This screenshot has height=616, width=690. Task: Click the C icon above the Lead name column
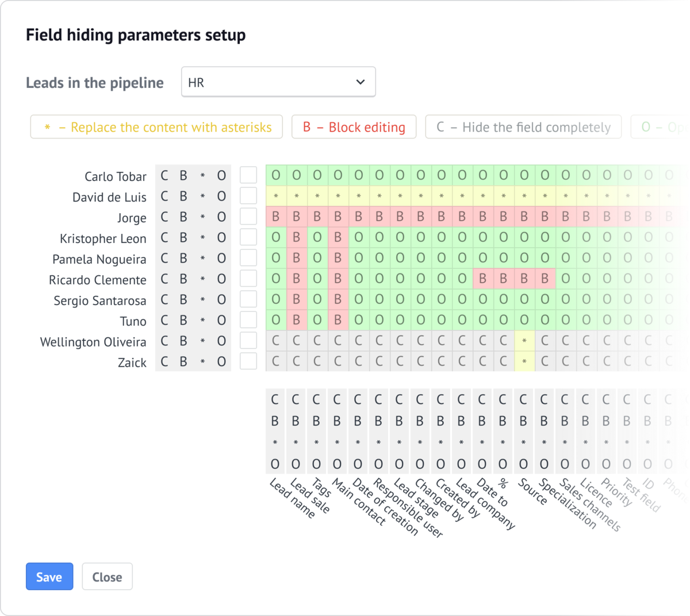click(x=275, y=399)
